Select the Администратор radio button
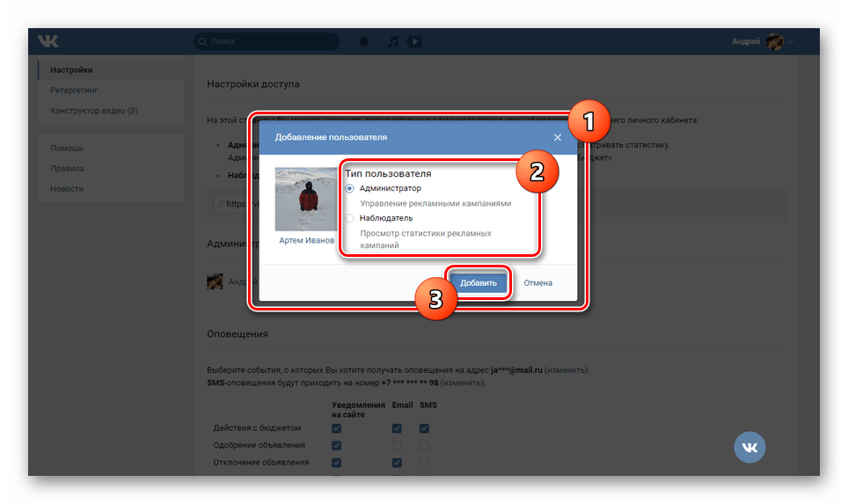The height and width of the screenshot is (504, 848). pyautogui.click(x=349, y=188)
